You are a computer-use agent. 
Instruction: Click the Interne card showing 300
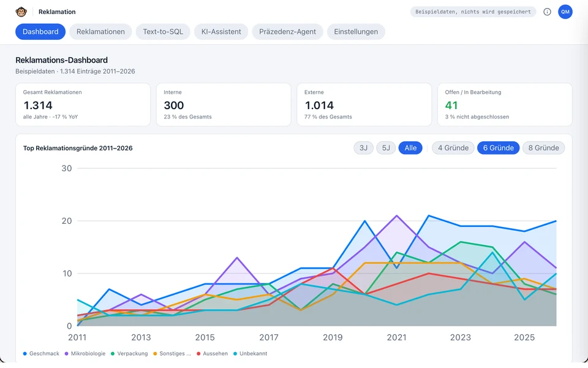[224, 104]
